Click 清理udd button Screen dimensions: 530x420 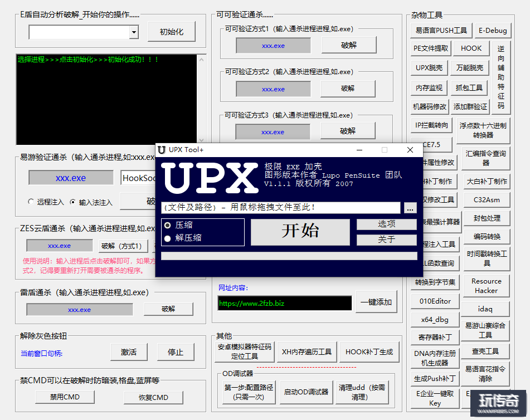[362, 392]
